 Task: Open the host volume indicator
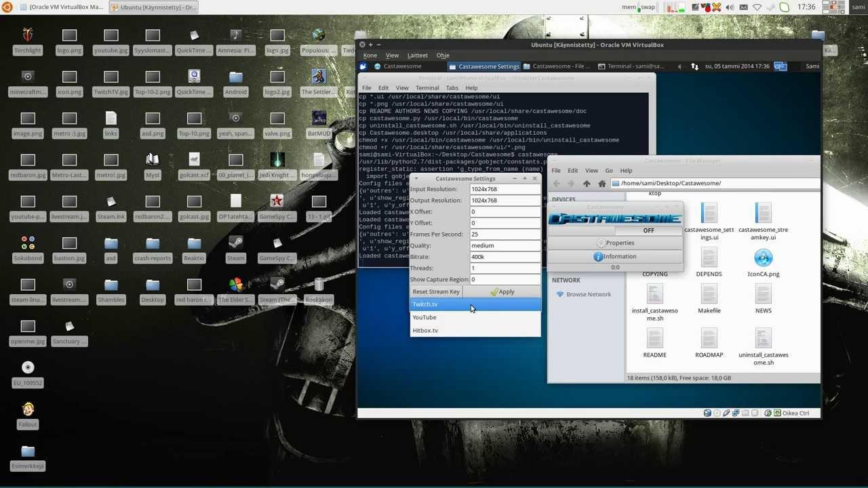730,7
